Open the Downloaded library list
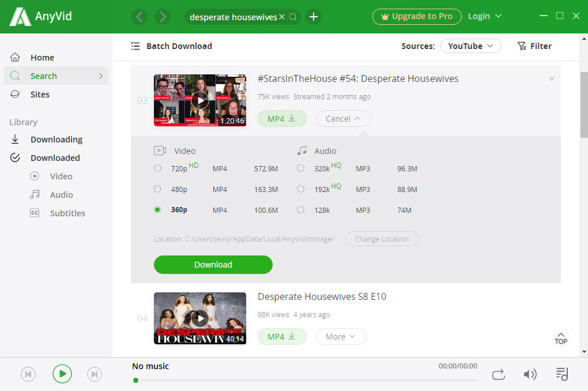The height and width of the screenshot is (391, 588). [56, 157]
